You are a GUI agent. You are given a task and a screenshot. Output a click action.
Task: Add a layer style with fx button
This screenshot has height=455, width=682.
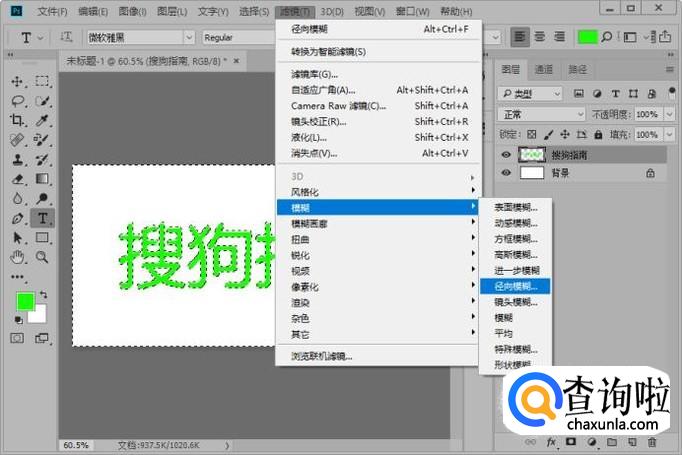point(551,442)
